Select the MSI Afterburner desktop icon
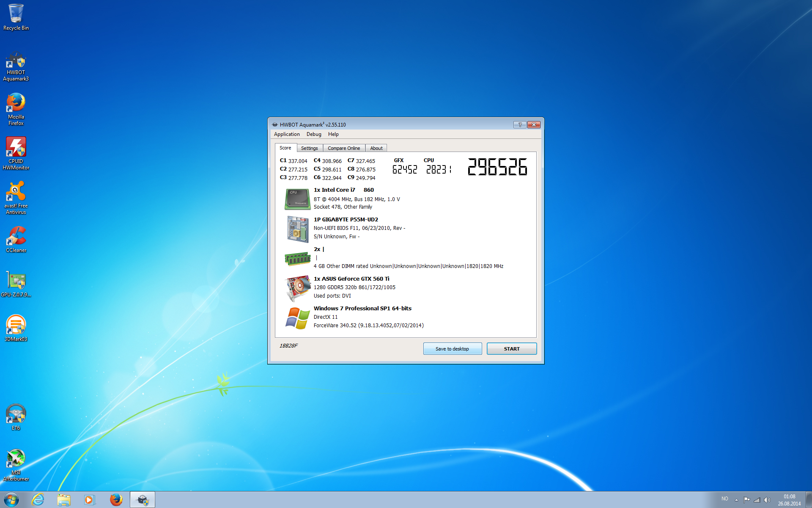Image resolution: width=812 pixels, height=508 pixels. [16, 465]
